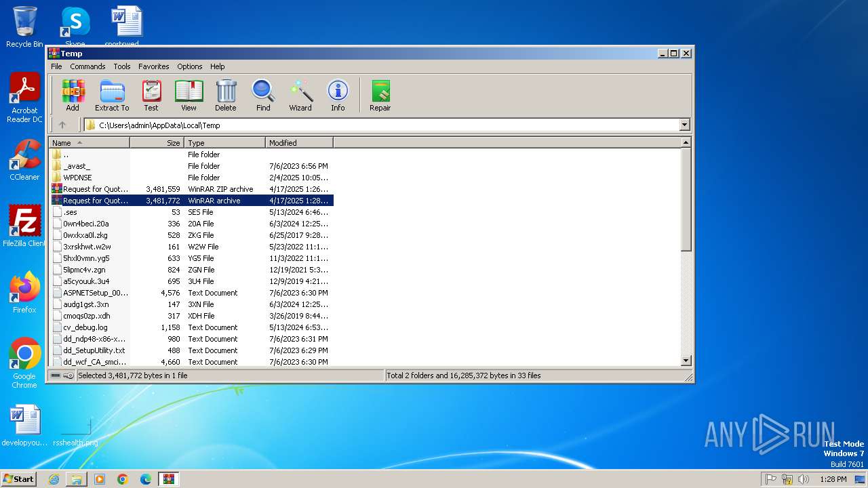Viewport: 868px width, 488px height.
Task: Select the Firefox desktop shortcut
Action: click(x=24, y=293)
